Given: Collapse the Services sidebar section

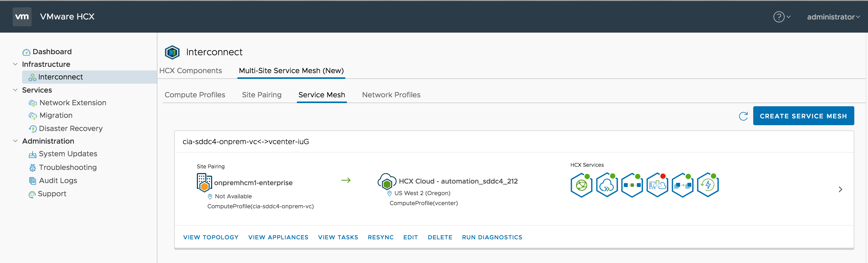Looking at the screenshot, I should point(15,90).
